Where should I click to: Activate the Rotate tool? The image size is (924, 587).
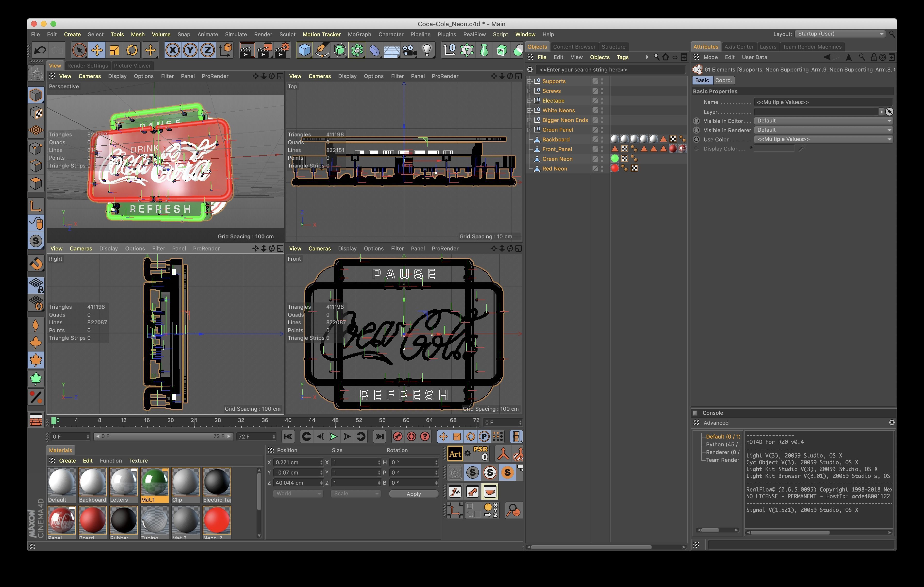coord(132,50)
